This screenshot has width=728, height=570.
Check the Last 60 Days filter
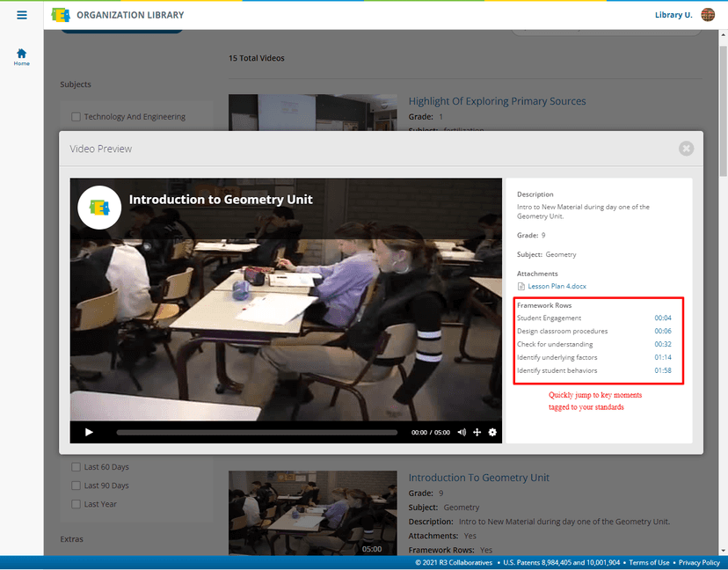(x=76, y=466)
